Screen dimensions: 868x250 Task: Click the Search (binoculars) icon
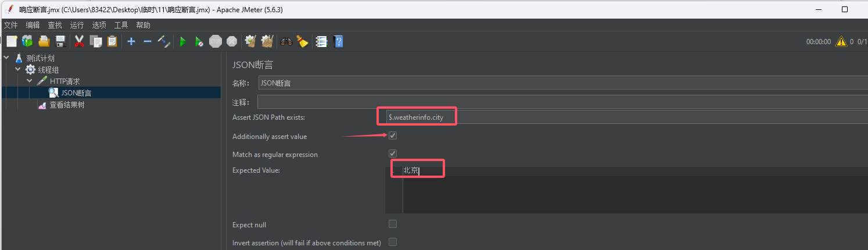tap(286, 41)
